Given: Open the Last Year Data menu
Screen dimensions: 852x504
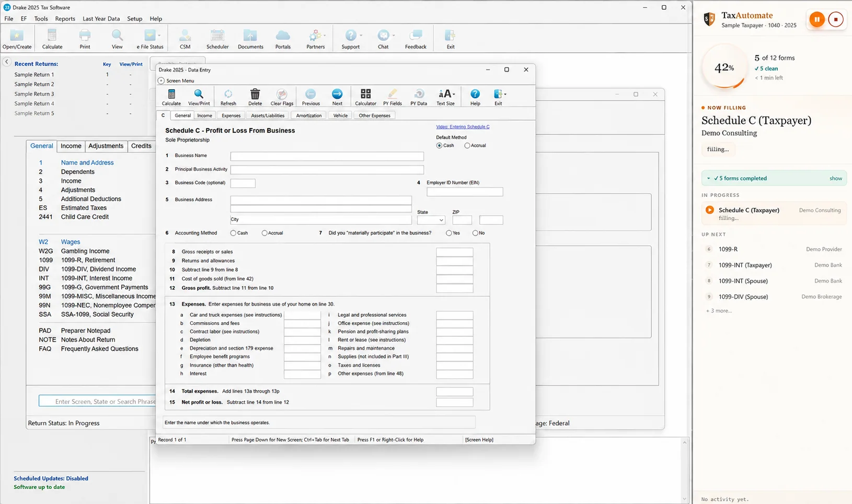Looking at the screenshot, I should 101,18.
